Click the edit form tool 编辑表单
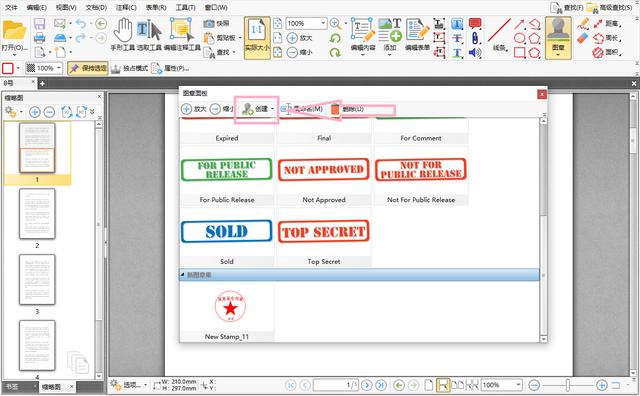This screenshot has height=396, width=640. (x=417, y=36)
